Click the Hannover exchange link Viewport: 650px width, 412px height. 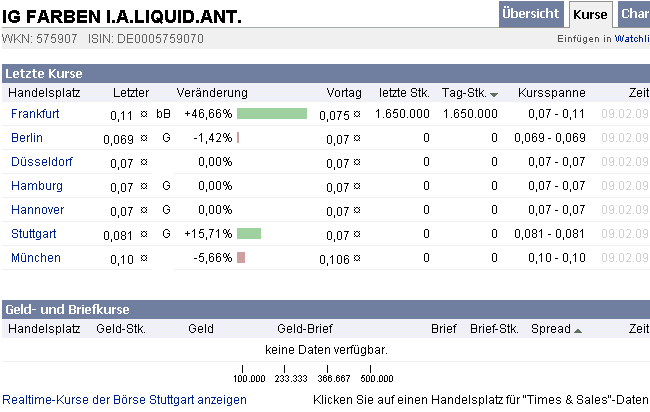[36, 210]
